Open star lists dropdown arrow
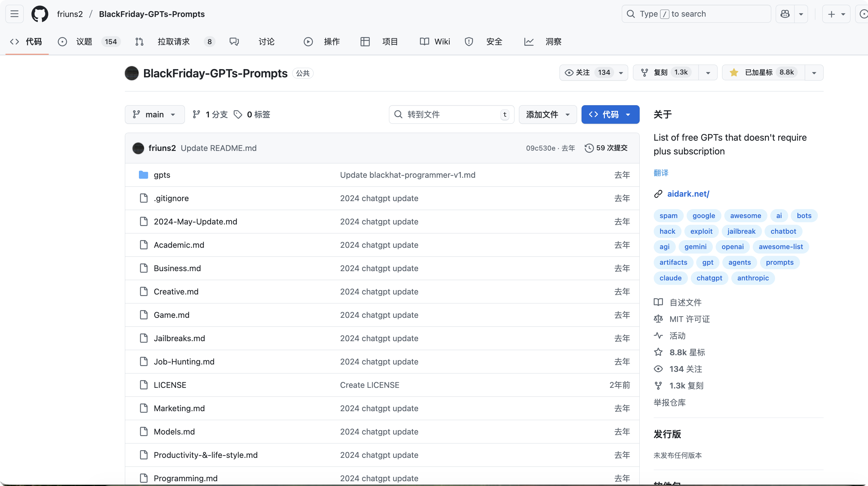This screenshot has height=486, width=868. coord(814,73)
